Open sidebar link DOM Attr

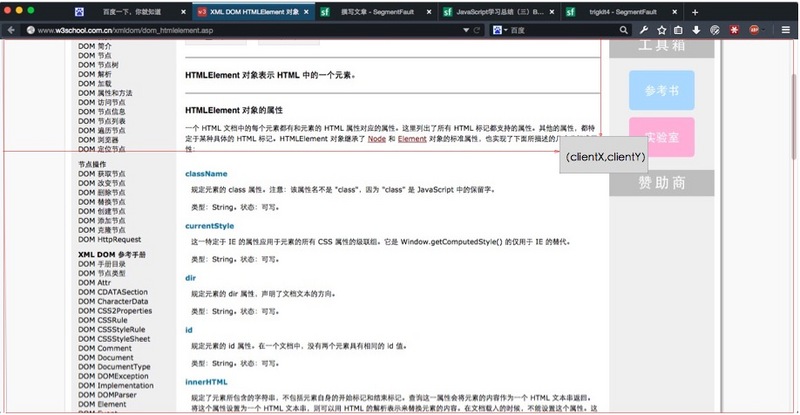click(x=94, y=282)
